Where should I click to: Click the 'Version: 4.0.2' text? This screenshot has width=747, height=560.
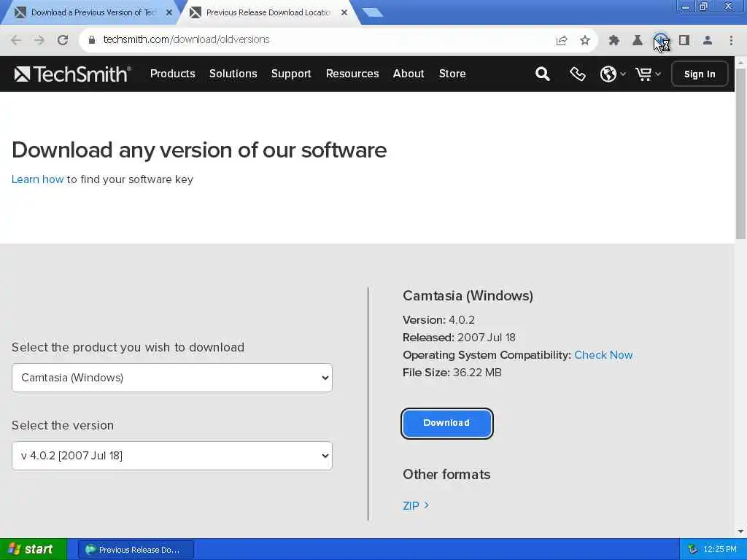tap(438, 320)
